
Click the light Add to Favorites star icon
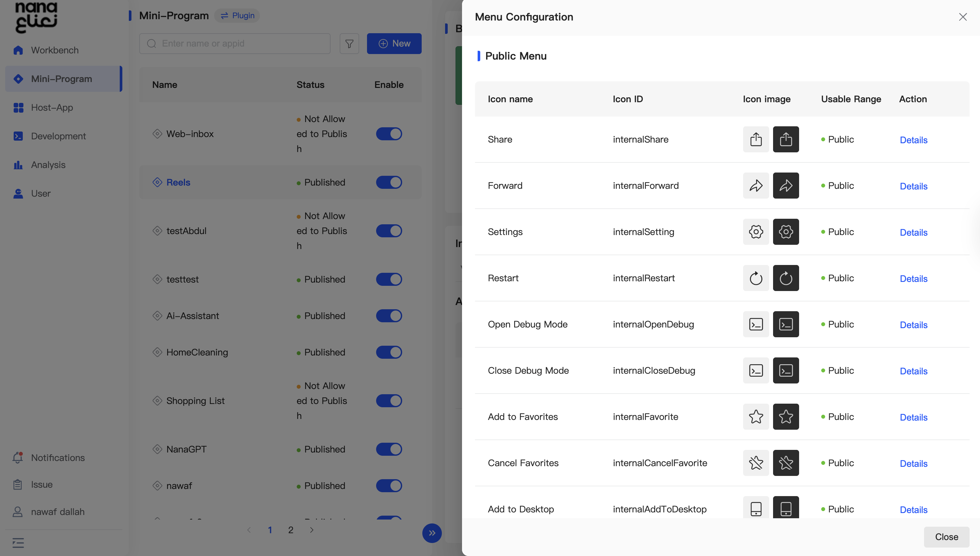point(755,417)
